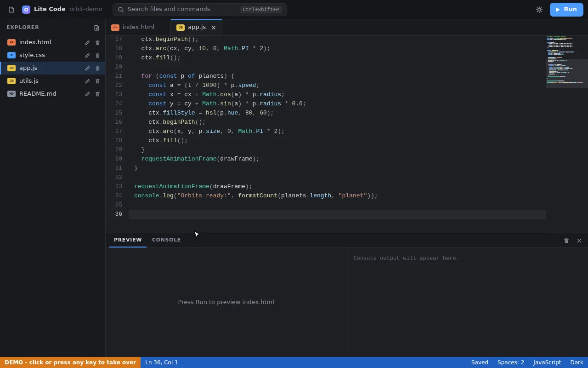Switch to the CONSOLE panel tab

(x=166, y=240)
